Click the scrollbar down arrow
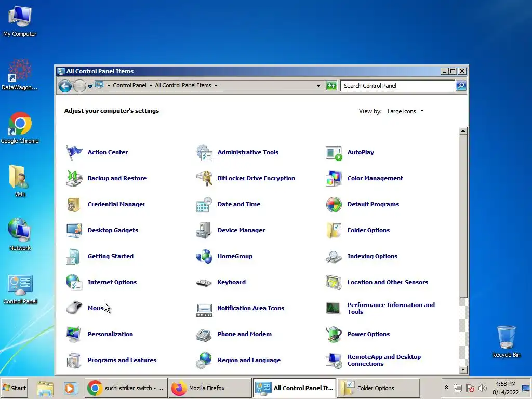 point(463,370)
